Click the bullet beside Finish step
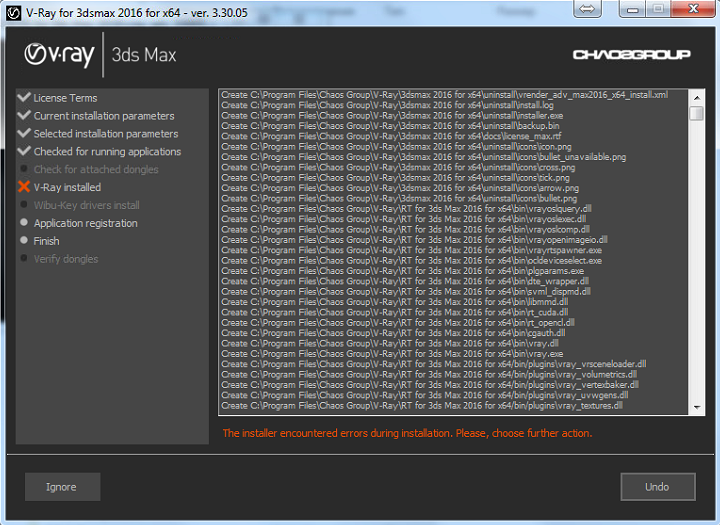The height and width of the screenshot is (525, 720). coord(24,240)
